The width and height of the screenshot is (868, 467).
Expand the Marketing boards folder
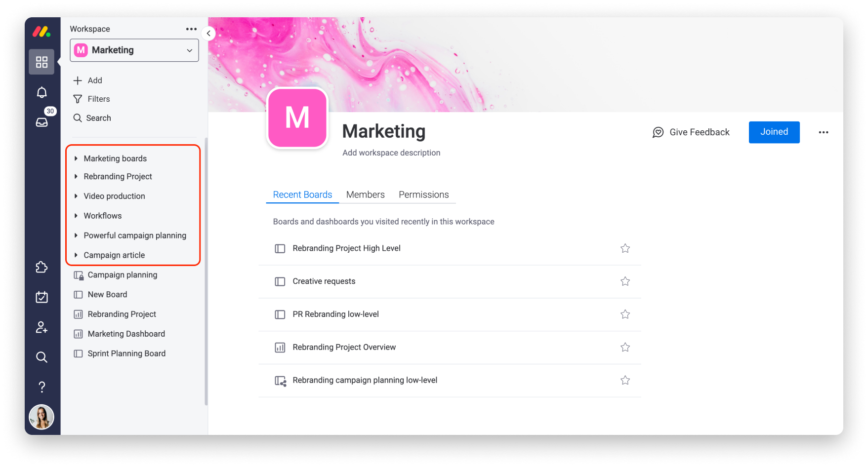point(76,158)
